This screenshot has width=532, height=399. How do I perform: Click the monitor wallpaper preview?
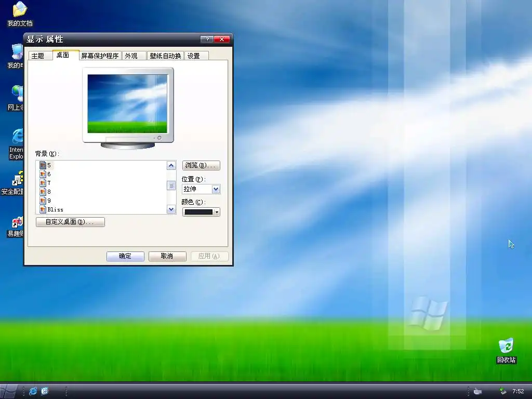[x=127, y=103]
